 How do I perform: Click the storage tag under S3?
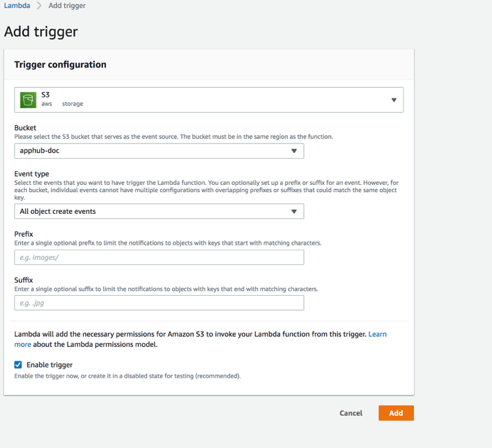(x=72, y=104)
